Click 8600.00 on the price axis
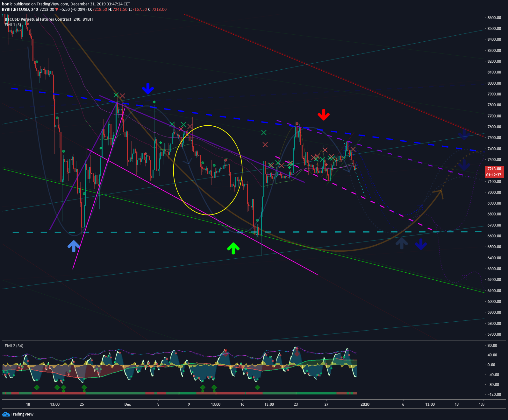 (494, 18)
